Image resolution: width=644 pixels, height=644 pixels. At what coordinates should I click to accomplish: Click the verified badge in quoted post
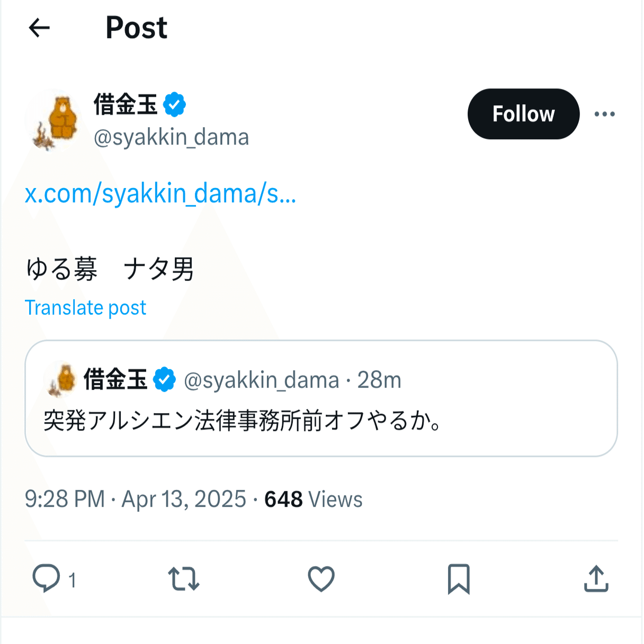[164, 380]
